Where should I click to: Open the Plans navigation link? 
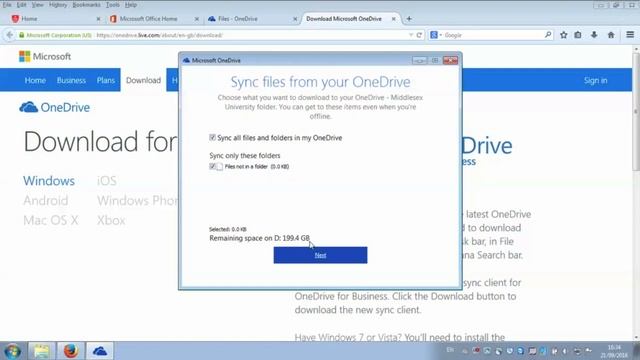(106, 80)
